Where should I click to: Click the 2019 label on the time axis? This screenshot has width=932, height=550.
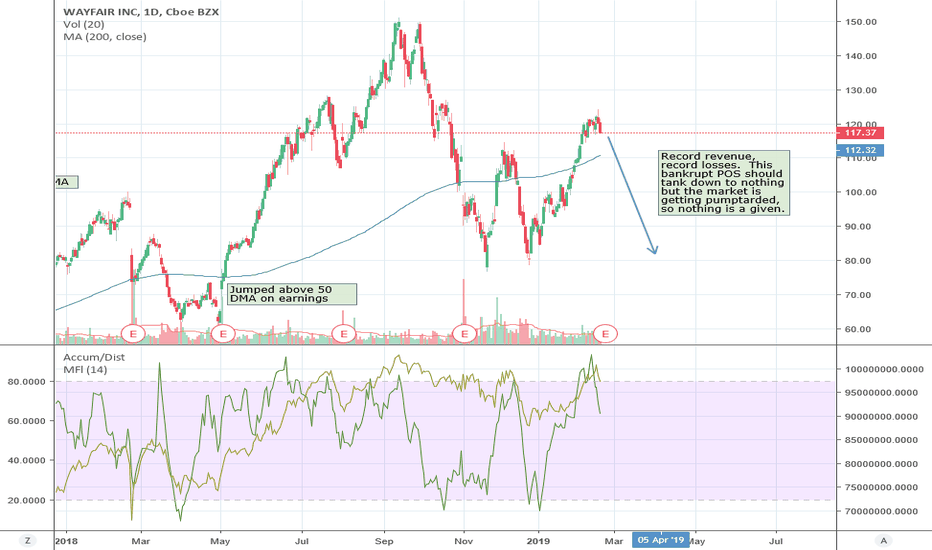539,541
